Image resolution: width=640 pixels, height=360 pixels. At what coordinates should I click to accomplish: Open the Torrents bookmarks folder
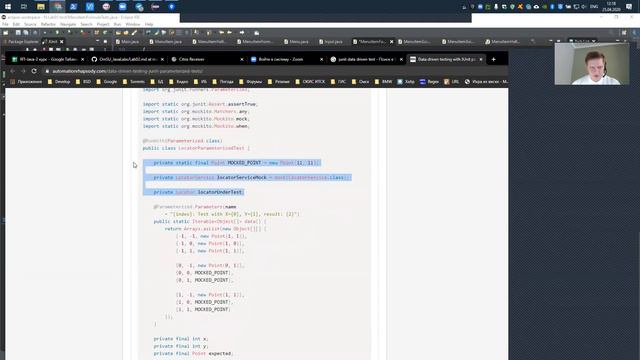pos(133,82)
